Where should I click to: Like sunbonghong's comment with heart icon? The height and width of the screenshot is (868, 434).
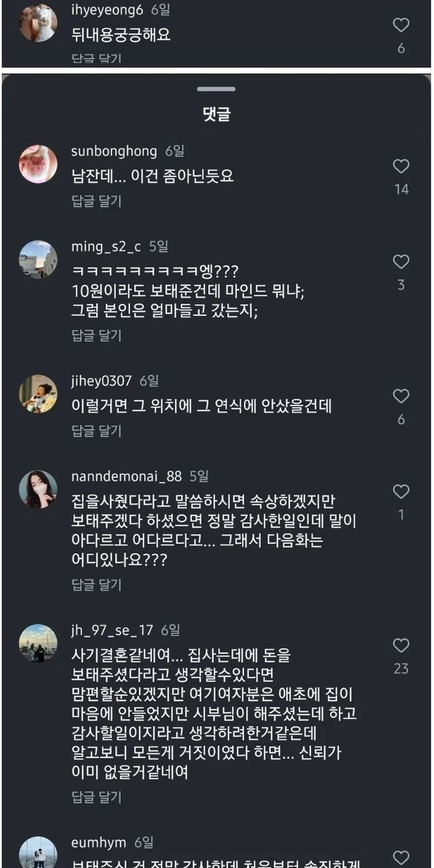(x=401, y=166)
